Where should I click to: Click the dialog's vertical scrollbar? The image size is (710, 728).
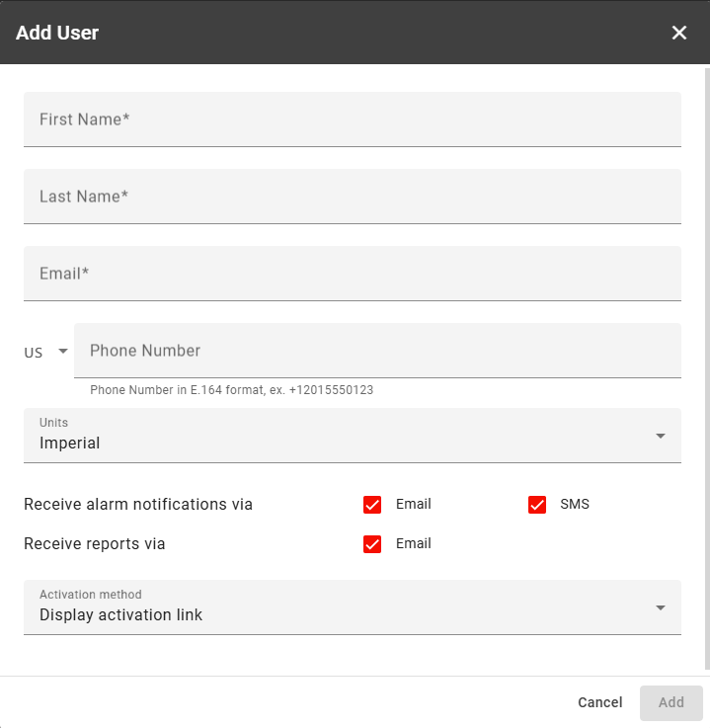click(706, 365)
